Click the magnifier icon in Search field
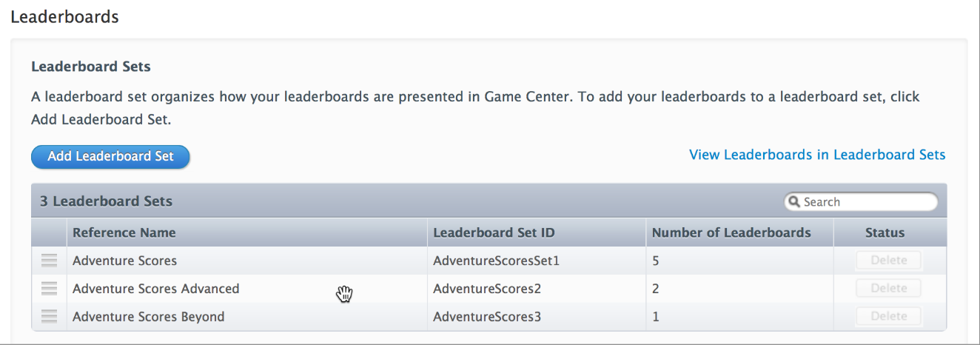The width and height of the screenshot is (980, 345). pos(794,202)
